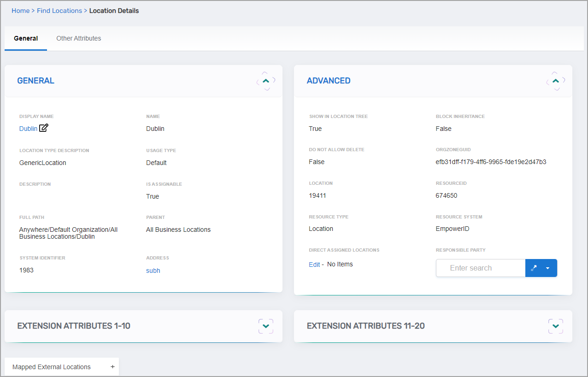The width and height of the screenshot is (588, 377).
Task: Collapse the Advanced panel
Action: point(556,81)
